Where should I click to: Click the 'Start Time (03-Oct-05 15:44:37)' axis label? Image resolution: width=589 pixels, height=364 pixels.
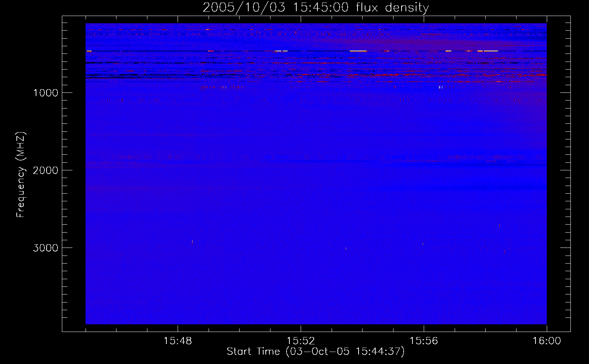pos(316,352)
